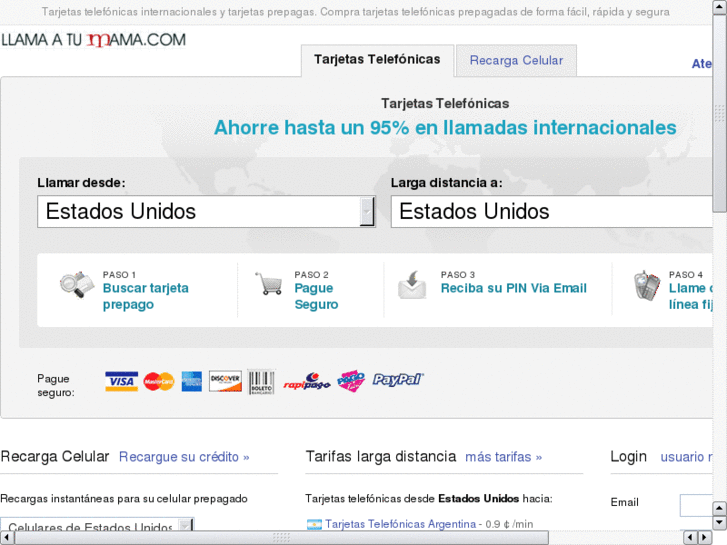Click the vertical scrollbar up arrow

pos(720,7)
